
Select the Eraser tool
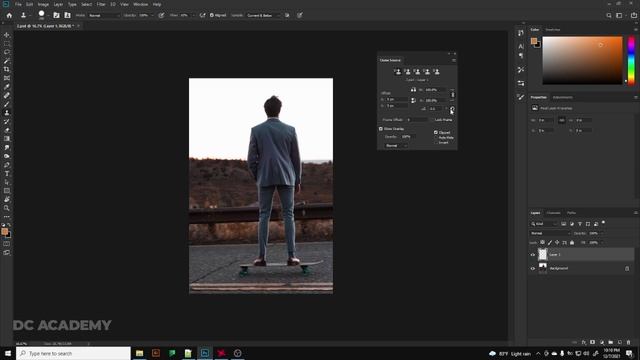coord(7,130)
